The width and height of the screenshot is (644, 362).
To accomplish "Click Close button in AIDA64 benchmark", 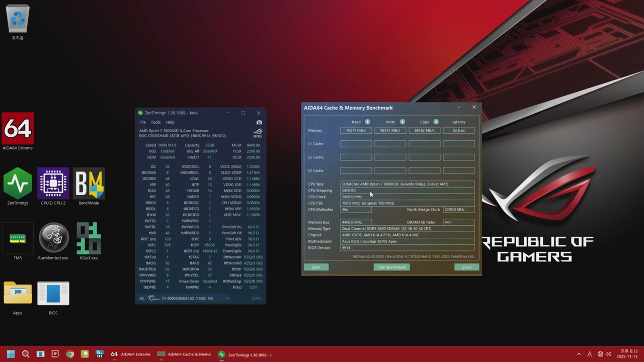I will click(466, 267).
